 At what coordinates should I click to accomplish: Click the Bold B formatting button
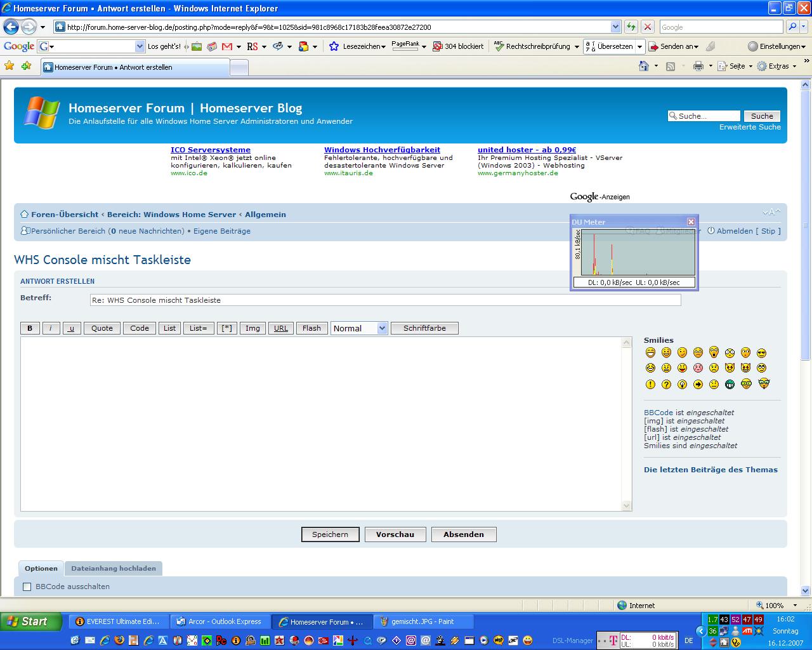tap(30, 328)
